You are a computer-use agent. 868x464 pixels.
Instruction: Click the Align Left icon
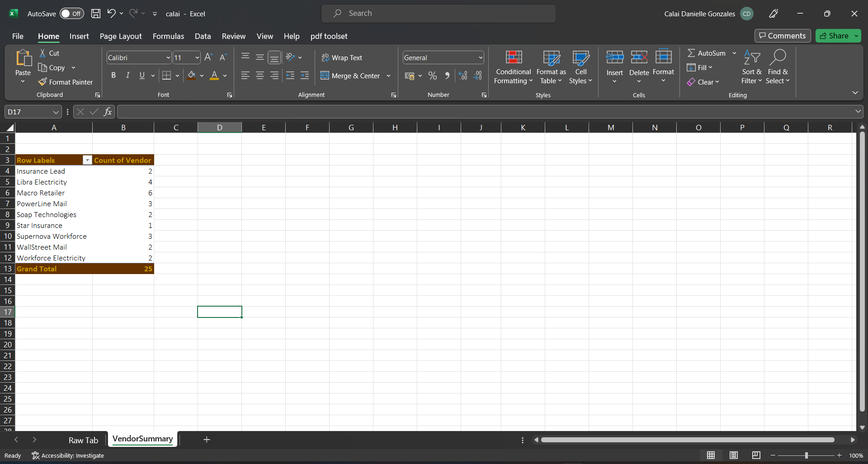(x=245, y=76)
